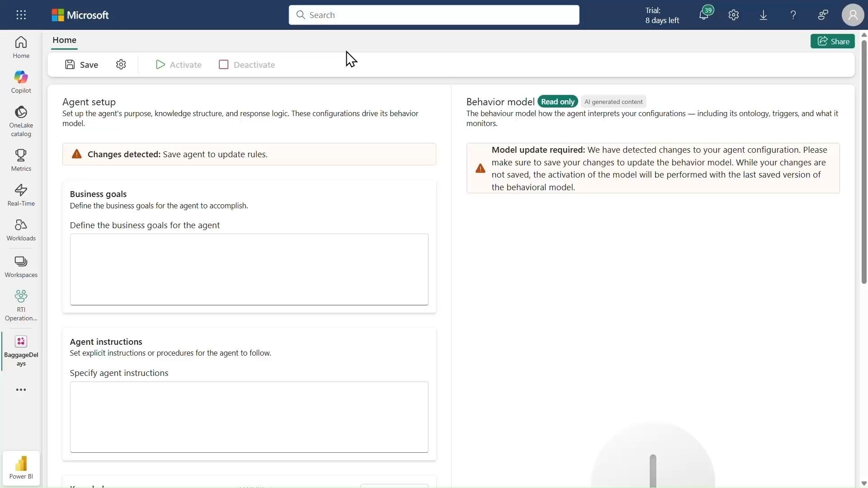The width and height of the screenshot is (868, 488).
Task: Open the Real-Time hub
Action: click(21, 195)
